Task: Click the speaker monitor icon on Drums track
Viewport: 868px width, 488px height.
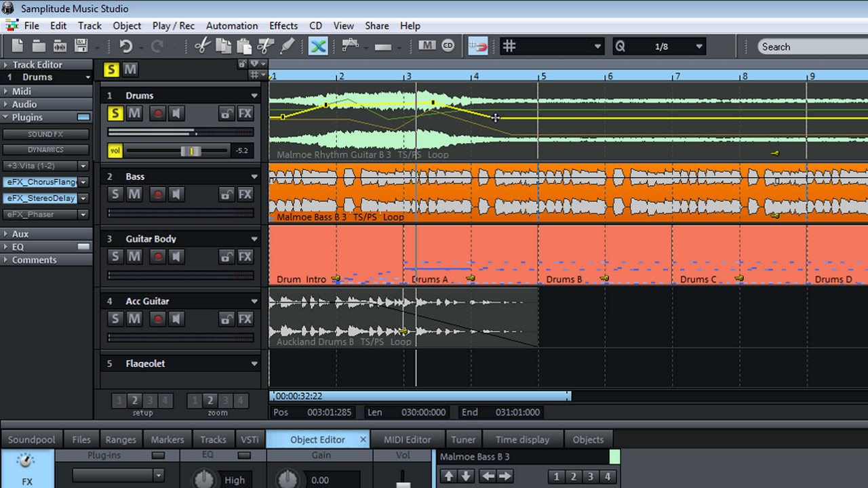Action: pyautogui.click(x=177, y=113)
